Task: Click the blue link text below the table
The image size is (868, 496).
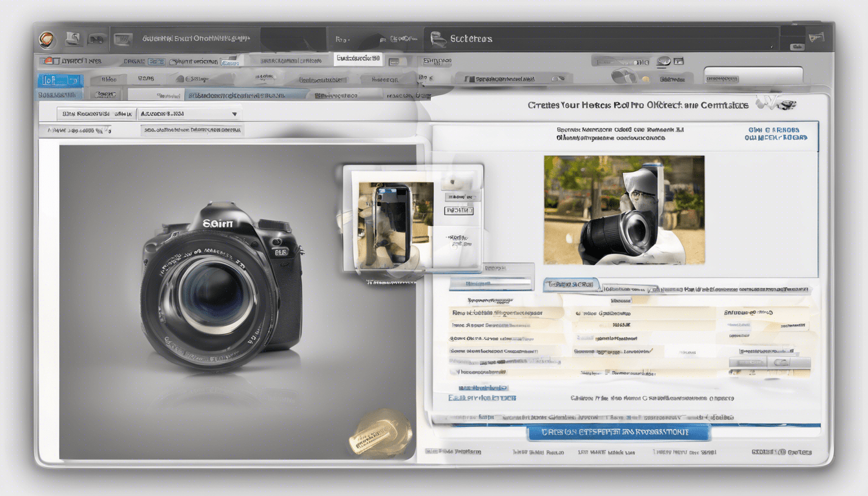Action: pos(482,398)
